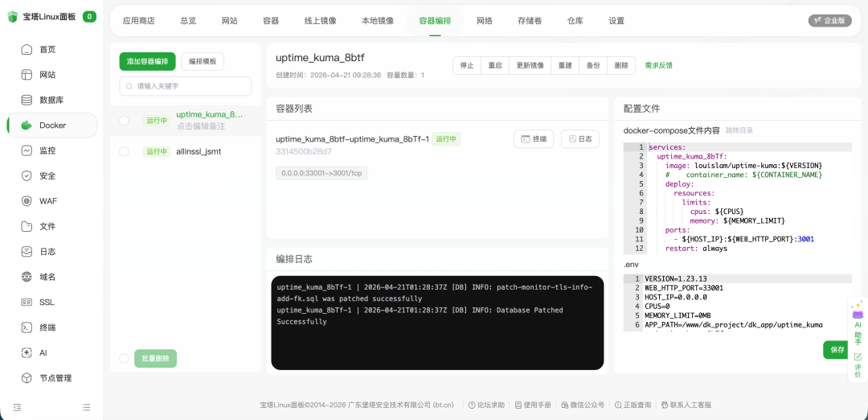
Task: Focus the 请输入关键字 search field
Action: (x=186, y=86)
